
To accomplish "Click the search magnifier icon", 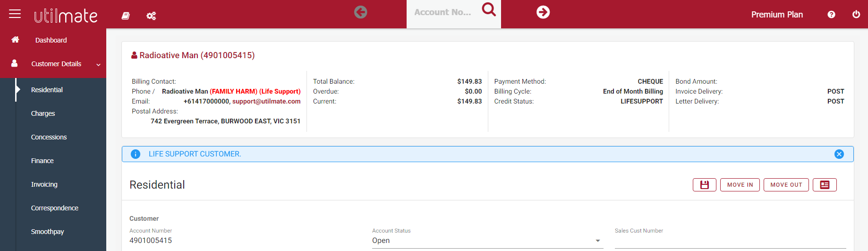I will click(489, 9).
